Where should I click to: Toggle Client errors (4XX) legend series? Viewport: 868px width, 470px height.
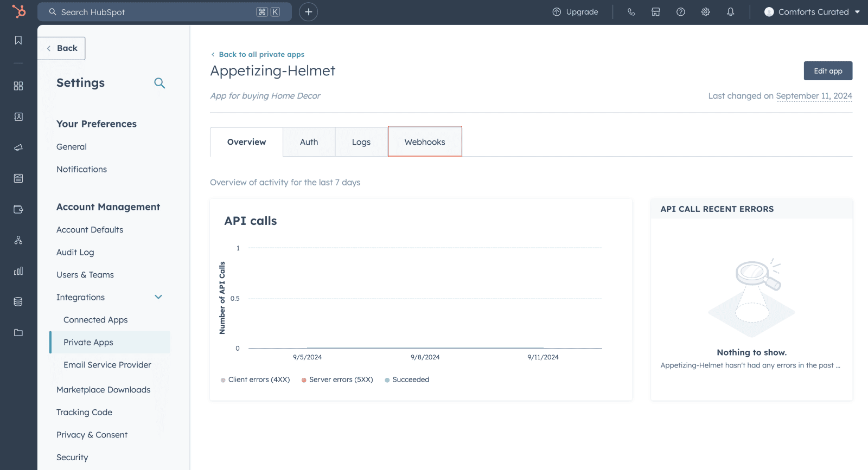(x=256, y=379)
